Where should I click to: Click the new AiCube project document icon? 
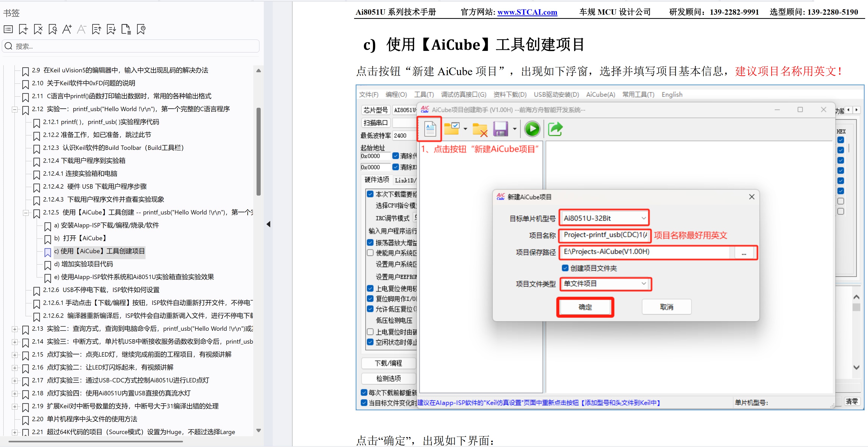tap(430, 129)
